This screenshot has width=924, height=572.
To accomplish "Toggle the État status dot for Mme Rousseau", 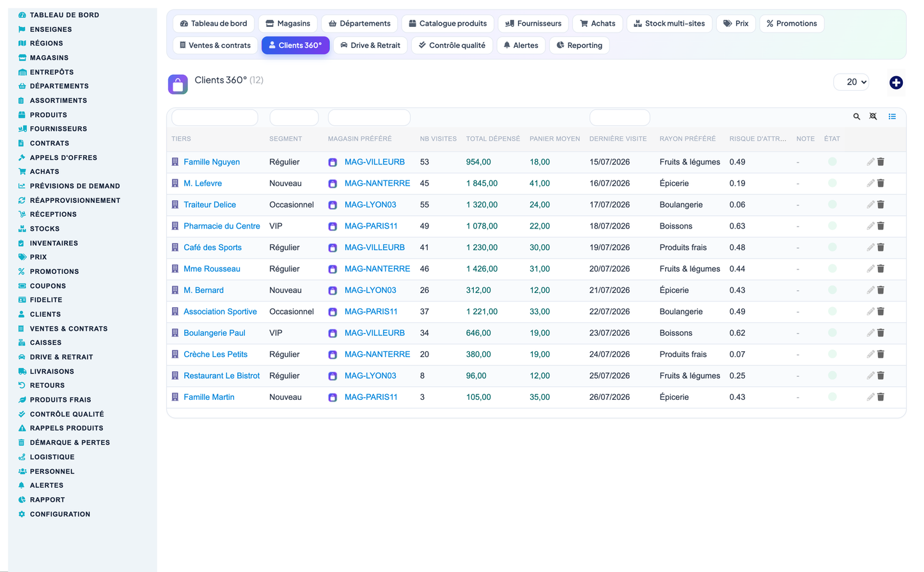I will pyautogui.click(x=833, y=269).
